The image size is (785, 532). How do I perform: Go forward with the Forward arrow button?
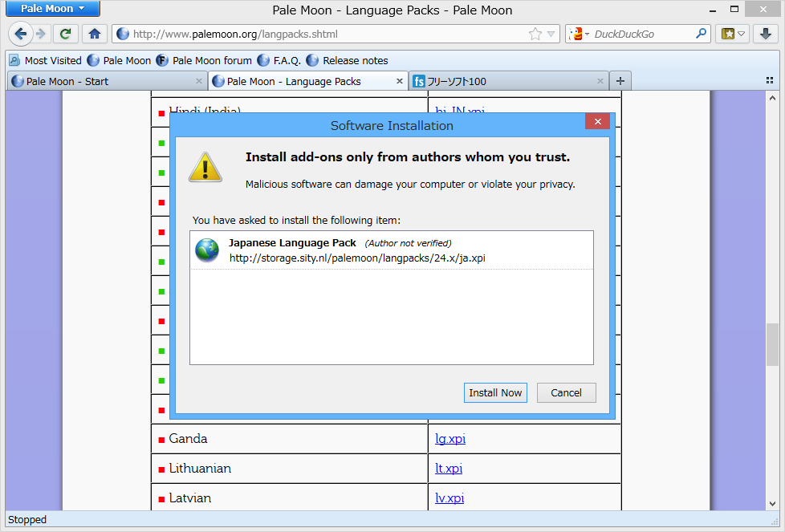41,34
